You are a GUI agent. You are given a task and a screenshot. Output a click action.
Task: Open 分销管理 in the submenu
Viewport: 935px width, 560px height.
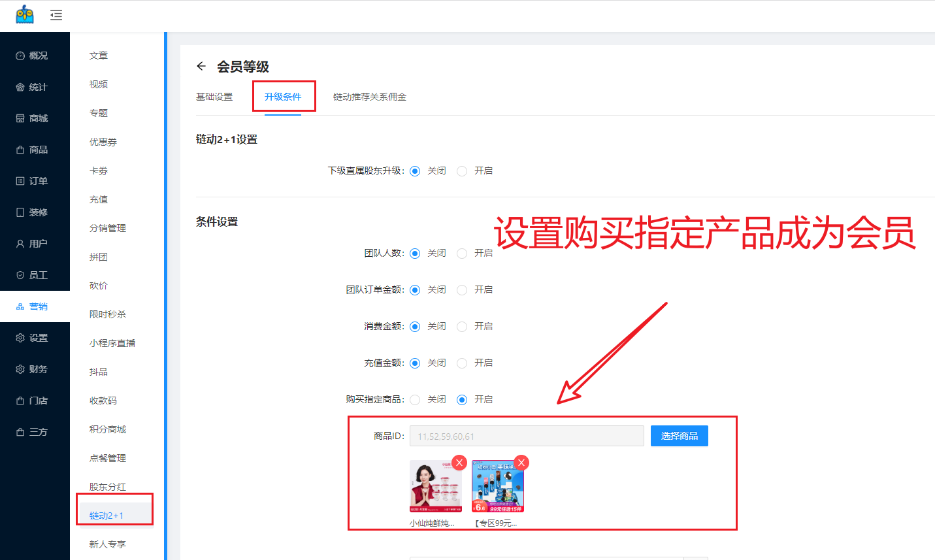click(108, 228)
